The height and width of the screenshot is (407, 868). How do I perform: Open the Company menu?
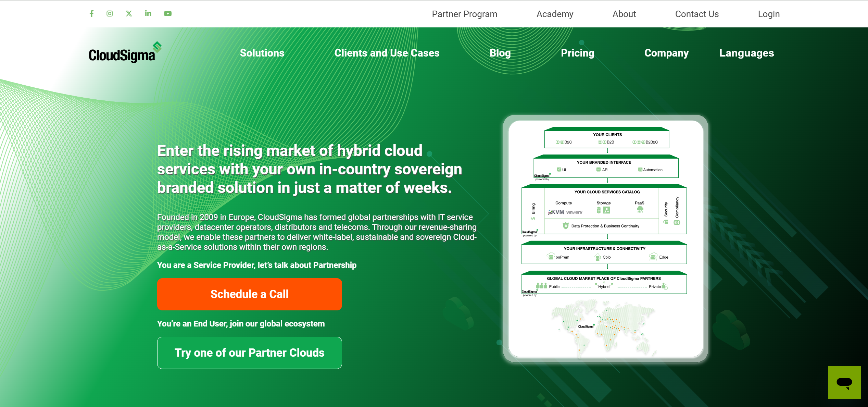point(666,53)
